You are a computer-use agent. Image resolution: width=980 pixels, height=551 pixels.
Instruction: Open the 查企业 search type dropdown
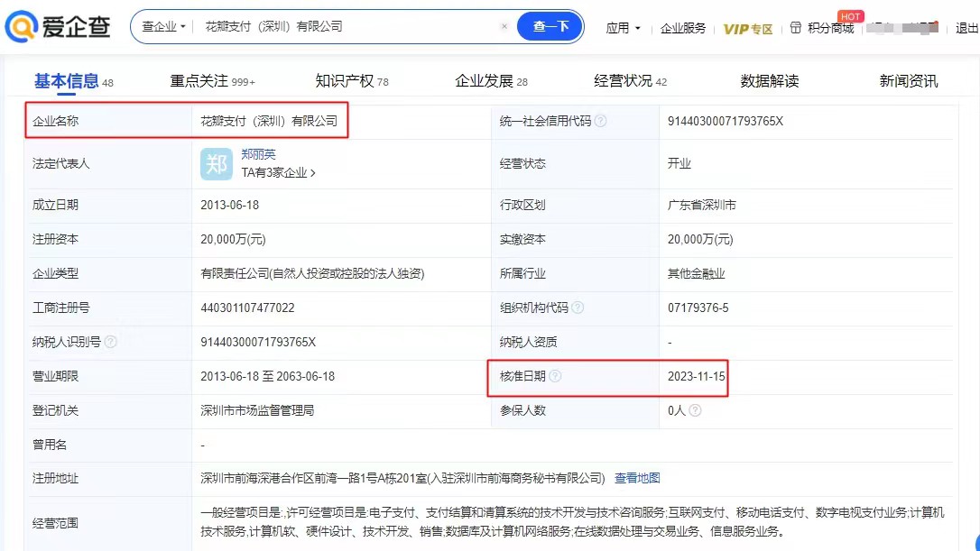(x=162, y=26)
